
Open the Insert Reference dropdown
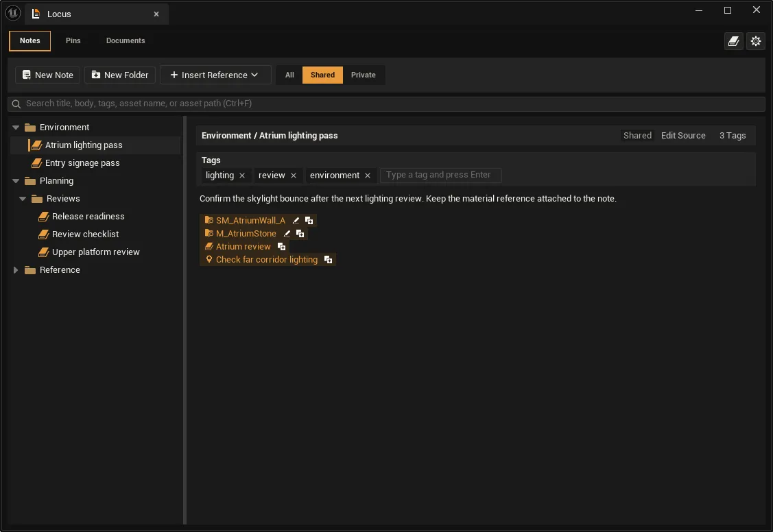pos(215,75)
